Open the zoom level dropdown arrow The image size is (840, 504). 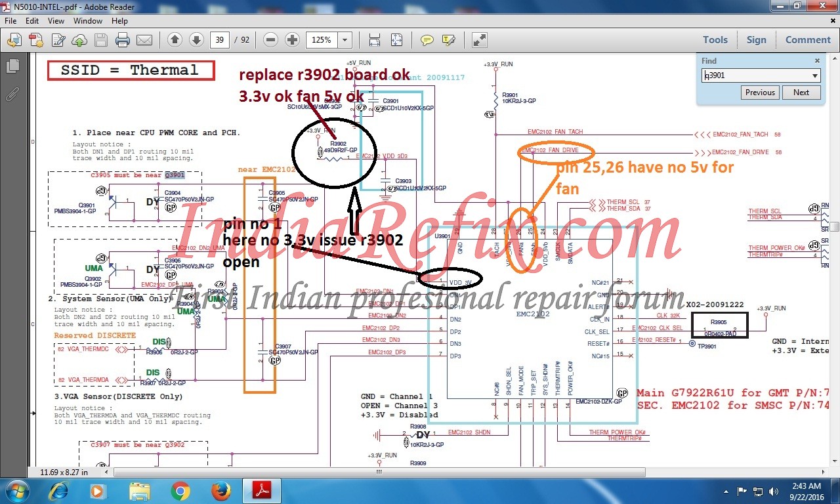tap(345, 40)
